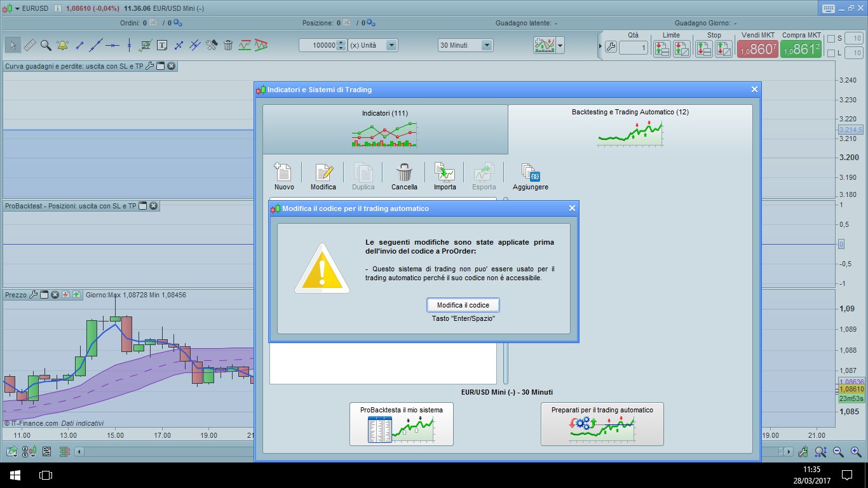Increase quantity with the 100000 stepper

point(341,43)
